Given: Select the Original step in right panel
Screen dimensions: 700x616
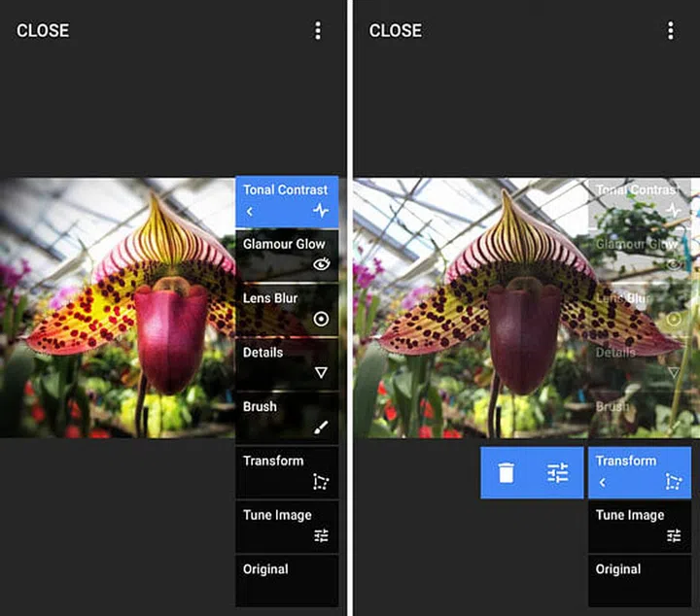Looking at the screenshot, I should [639, 580].
